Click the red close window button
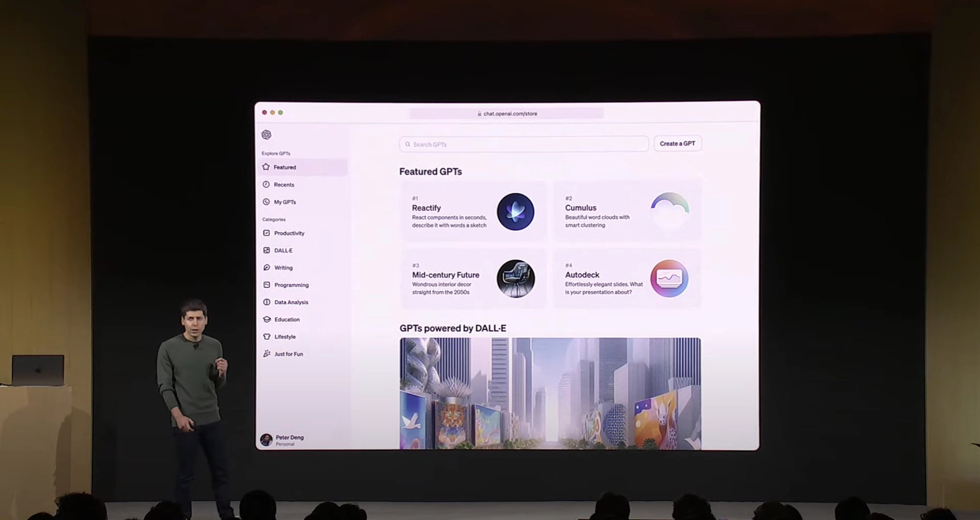 click(x=264, y=113)
